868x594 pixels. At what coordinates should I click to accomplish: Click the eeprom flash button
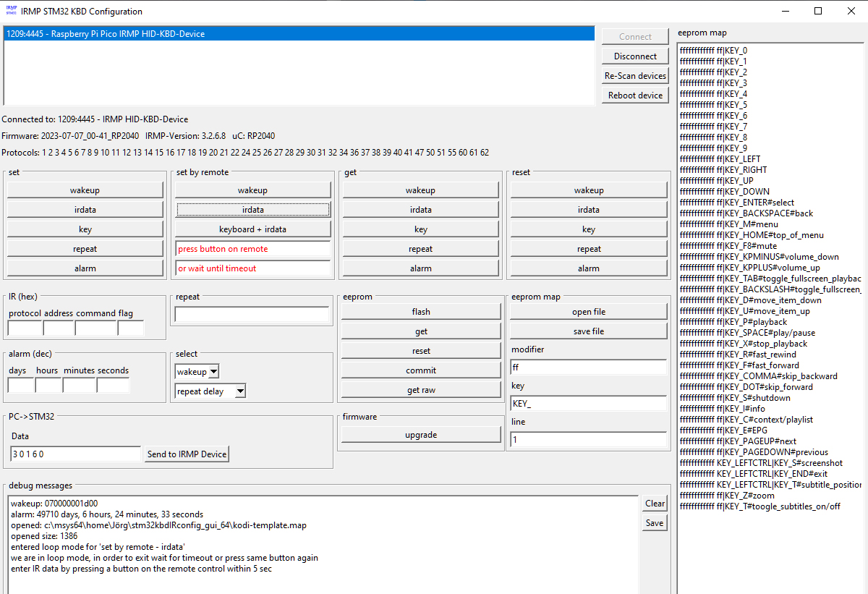click(421, 311)
